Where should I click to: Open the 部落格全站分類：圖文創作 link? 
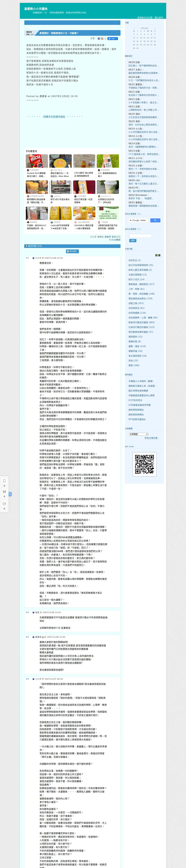coord(150,18)
